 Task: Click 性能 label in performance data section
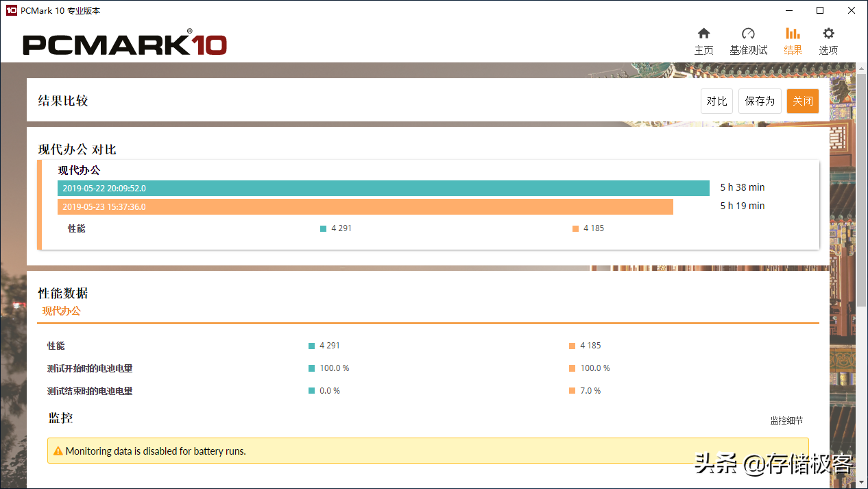tap(56, 346)
